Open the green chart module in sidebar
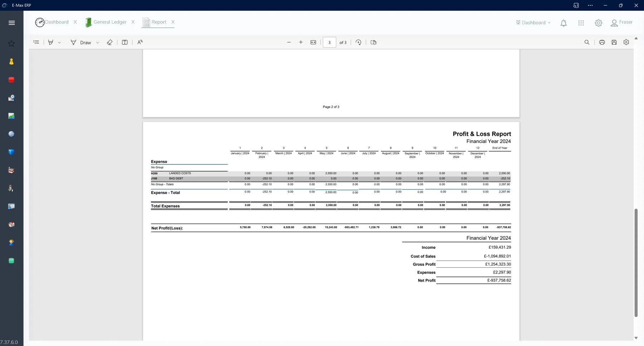644x346 pixels. pyautogui.click(x=11, y=116)
